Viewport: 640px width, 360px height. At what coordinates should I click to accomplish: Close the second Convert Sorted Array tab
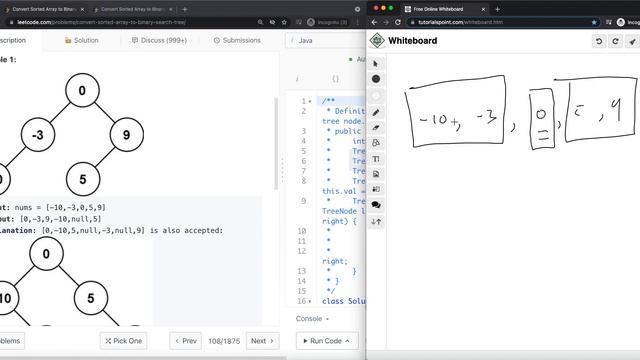coord(171,9)
